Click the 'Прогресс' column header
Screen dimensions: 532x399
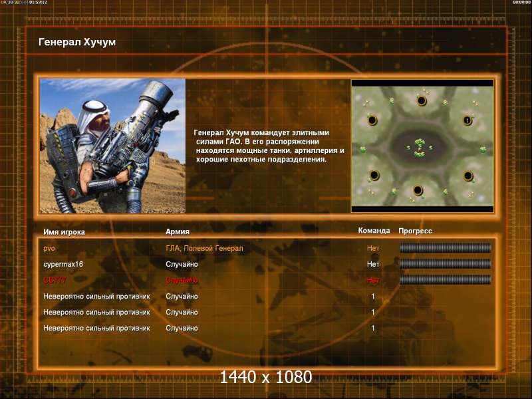[x=415, y=231]
